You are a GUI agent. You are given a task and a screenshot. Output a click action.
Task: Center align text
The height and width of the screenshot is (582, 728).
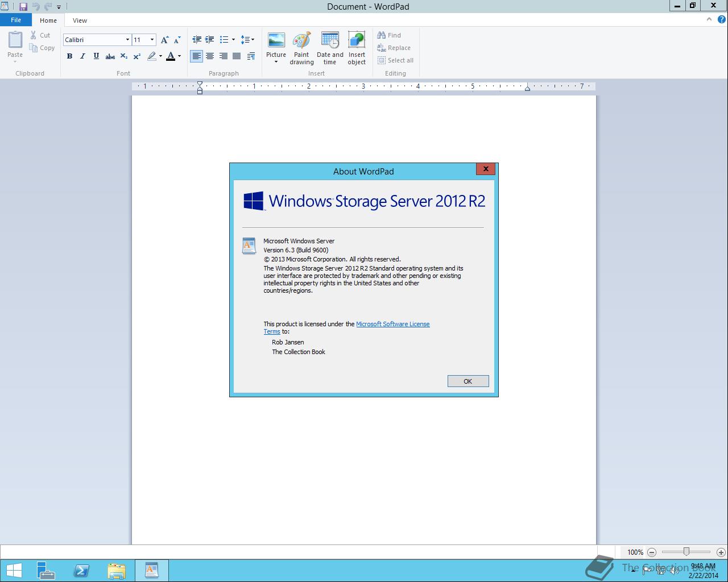tap(210, 56)
